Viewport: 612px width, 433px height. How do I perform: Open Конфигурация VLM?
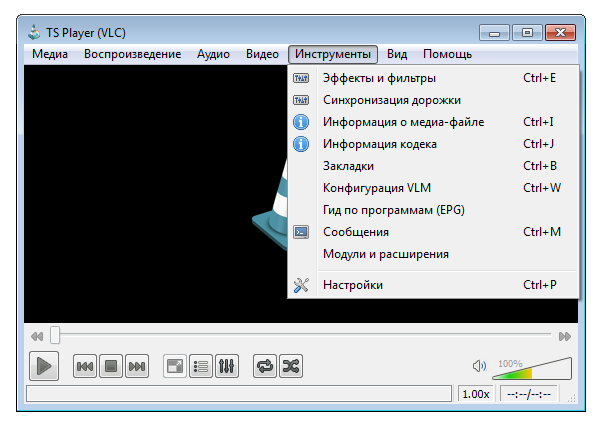(x=433, y=188)
